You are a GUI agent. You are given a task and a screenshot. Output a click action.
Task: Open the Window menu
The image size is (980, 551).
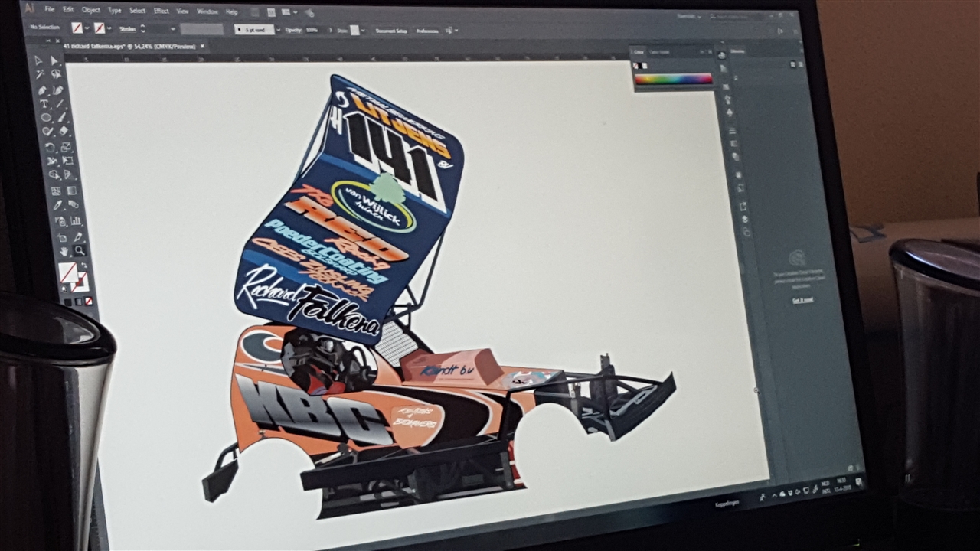coord(207,11)
